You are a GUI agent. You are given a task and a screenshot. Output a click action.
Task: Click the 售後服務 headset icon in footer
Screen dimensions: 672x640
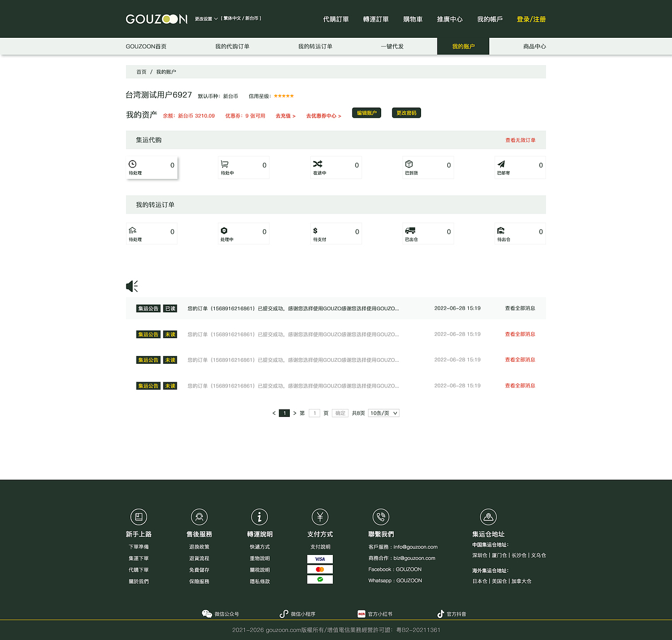(x=199, y=517)
